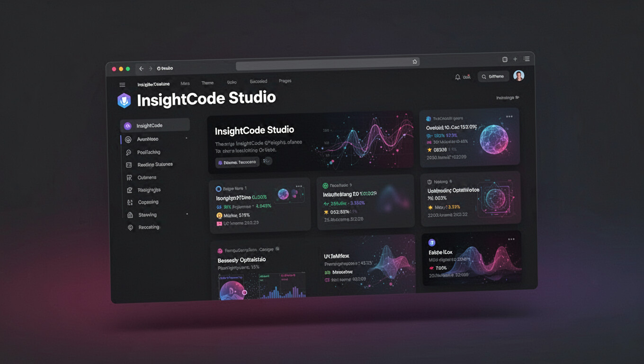Click the list icon at browser top-right
This screenshot has height=364, width=644.
(527, 59)
